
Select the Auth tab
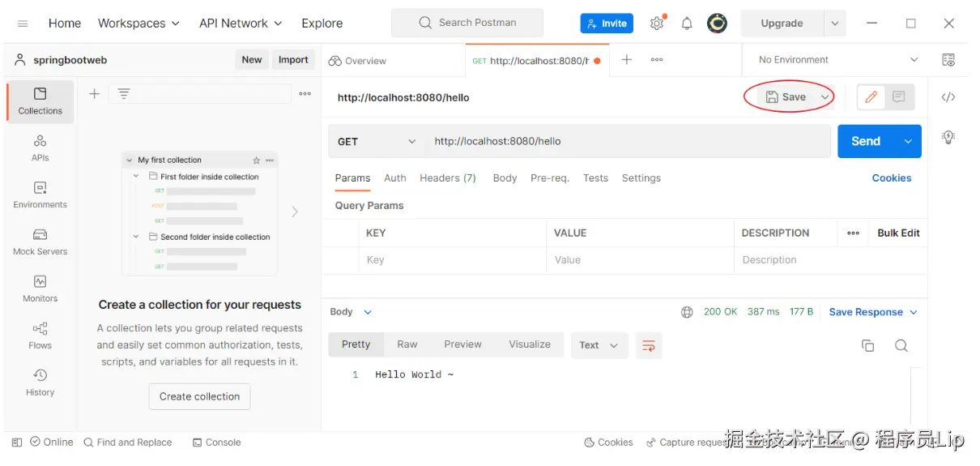395,178
